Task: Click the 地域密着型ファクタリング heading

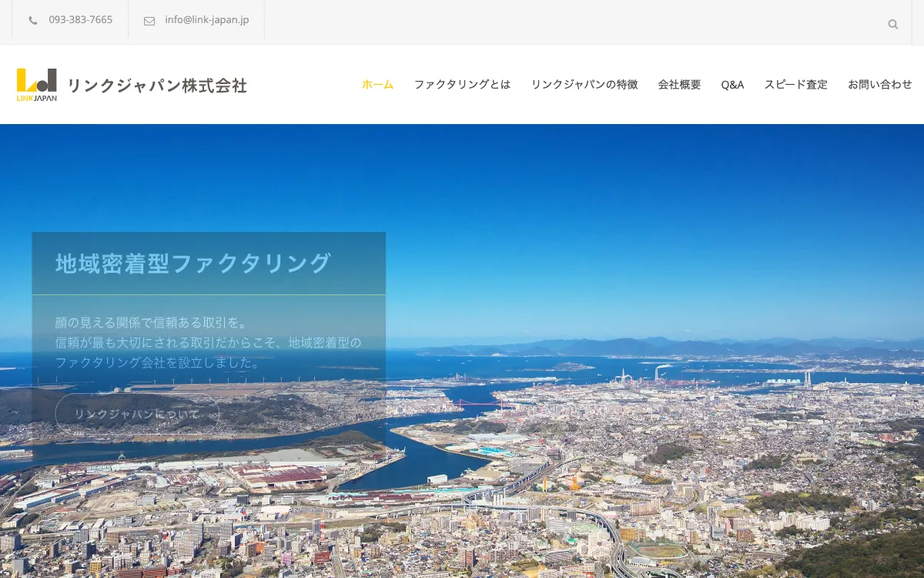Action: (x=193, y=264)
